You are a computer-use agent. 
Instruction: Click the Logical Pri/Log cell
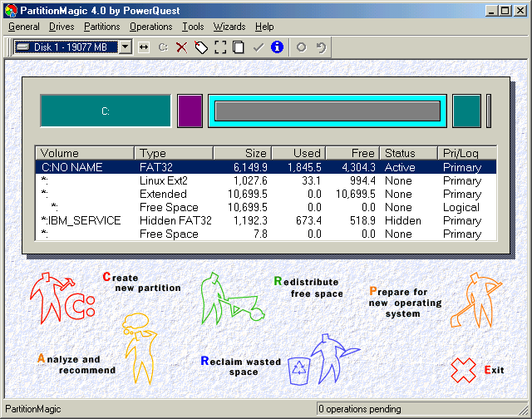coord(461,207)
